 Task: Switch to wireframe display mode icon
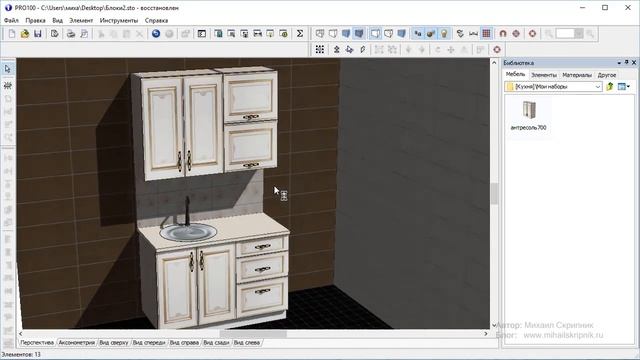pos(320,34)
